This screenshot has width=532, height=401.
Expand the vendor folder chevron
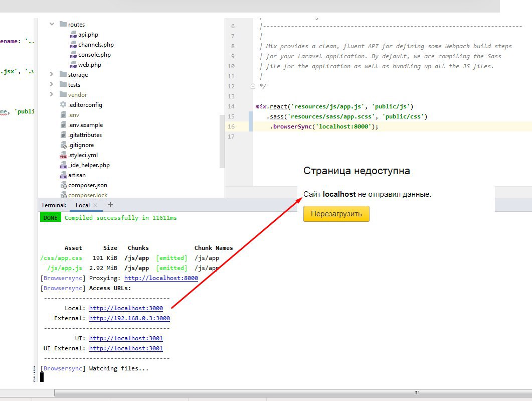(51, 94)
